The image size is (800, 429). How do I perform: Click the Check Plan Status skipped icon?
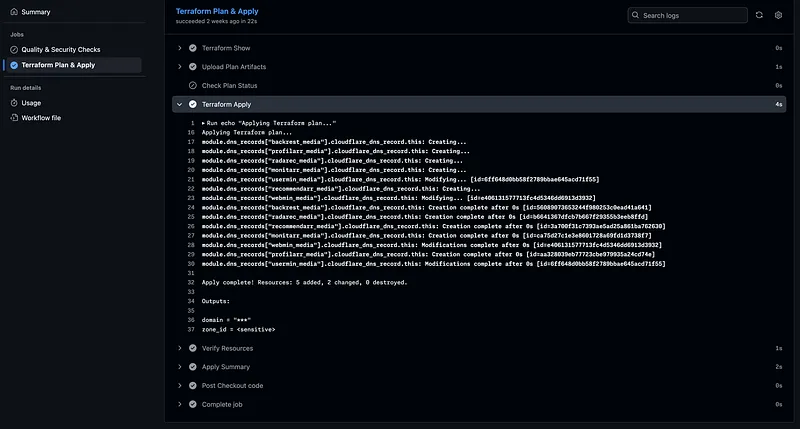193,85
